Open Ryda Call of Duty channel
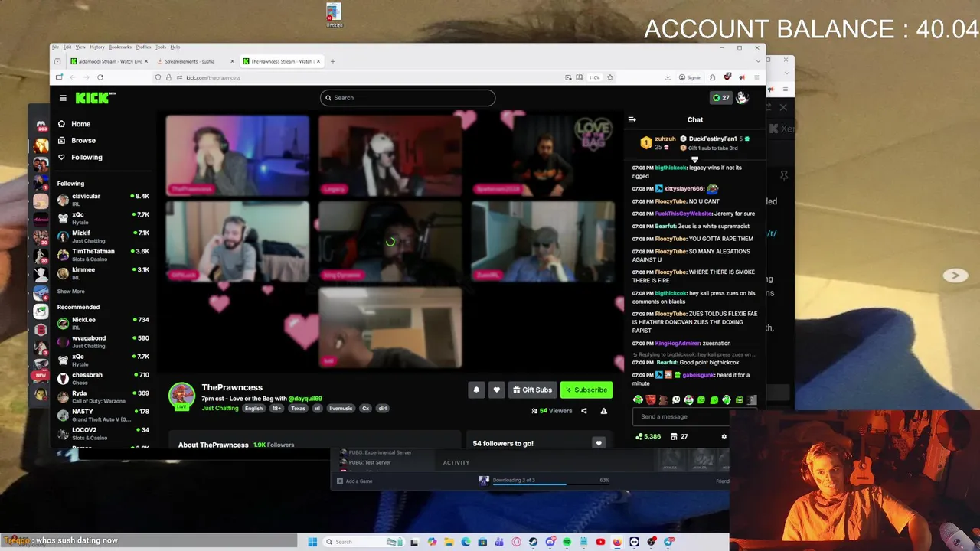980x551 pixels. click(x=103, y=396)
